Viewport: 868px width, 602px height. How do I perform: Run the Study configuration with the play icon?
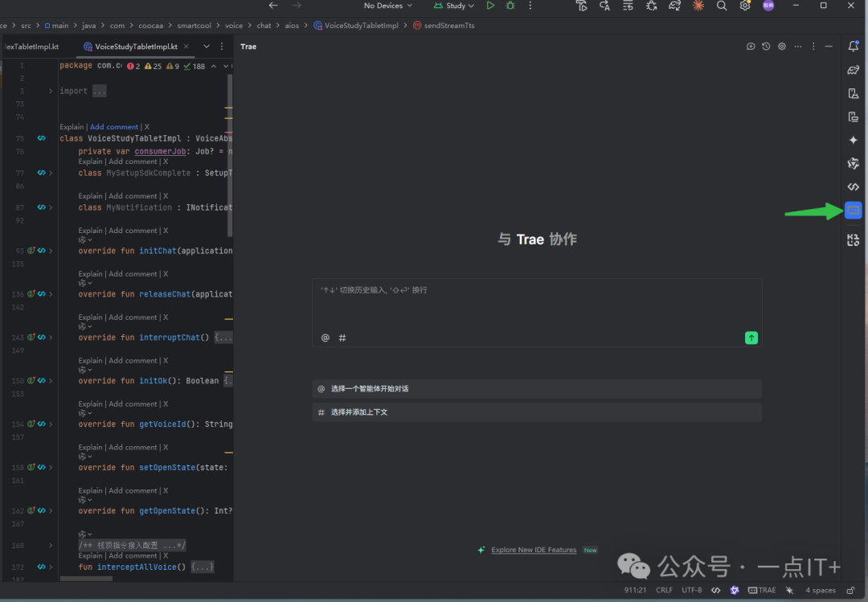pyautogui.click(x=490, y=6)
